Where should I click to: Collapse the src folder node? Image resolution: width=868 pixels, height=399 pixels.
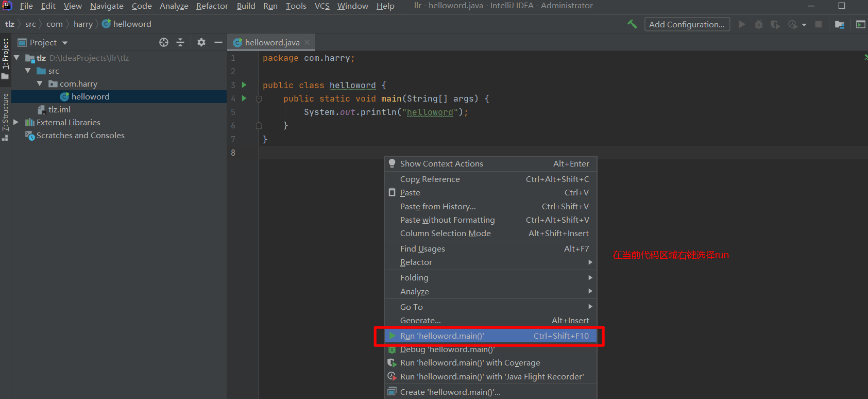pos(28,71)
